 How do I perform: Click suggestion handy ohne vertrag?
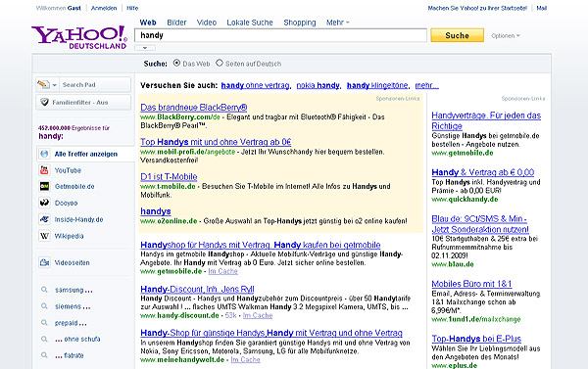tap(256, 85)
